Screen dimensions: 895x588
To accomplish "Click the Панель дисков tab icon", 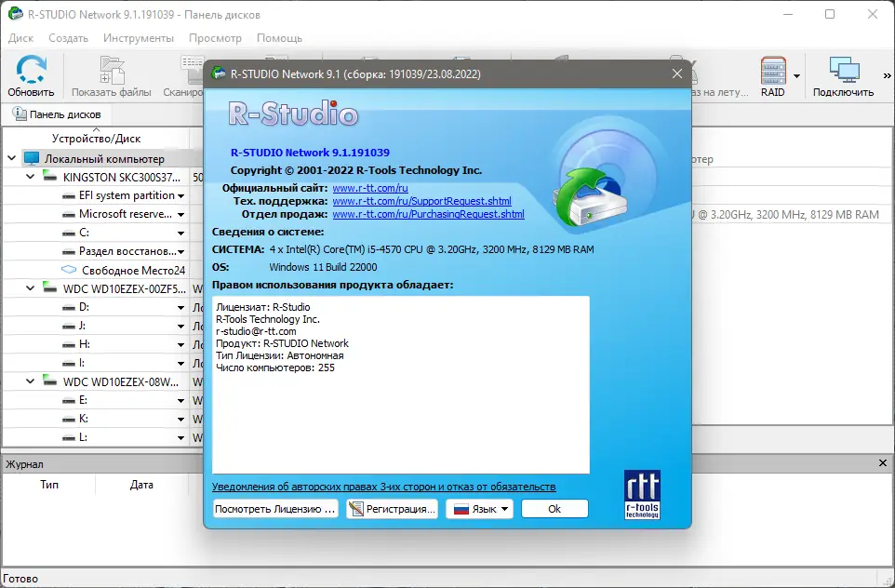I will coord(20,114).
